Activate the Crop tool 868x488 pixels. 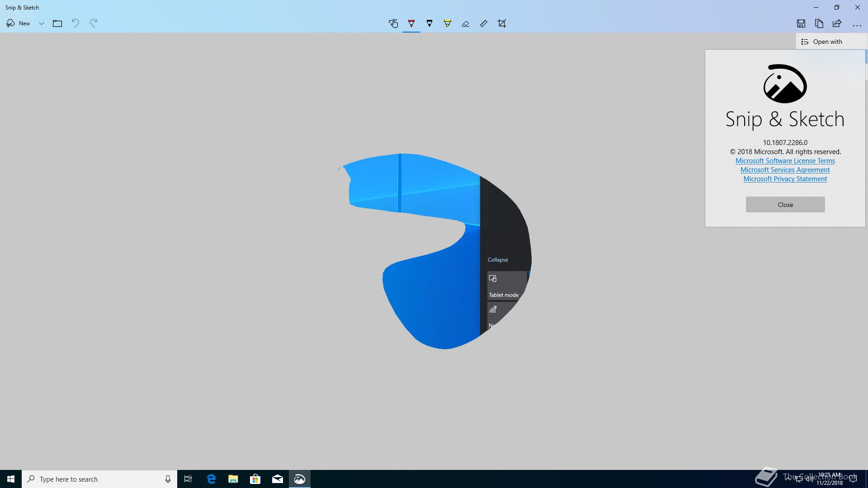coord(502,23)
